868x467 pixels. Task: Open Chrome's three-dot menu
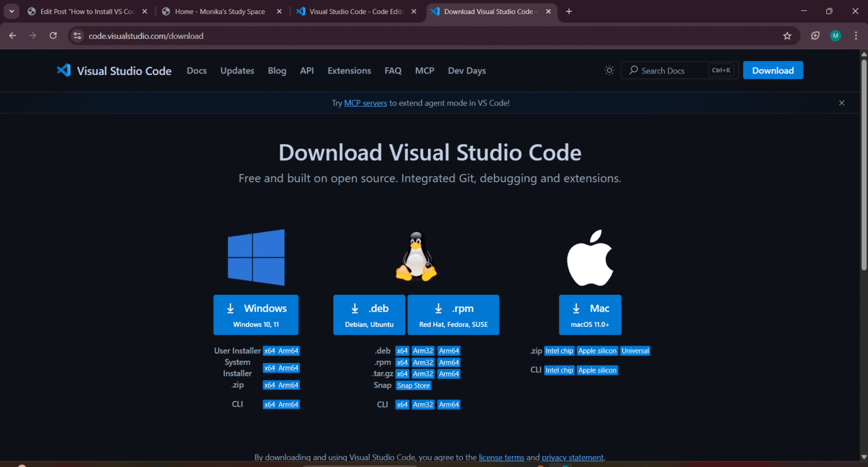[857, 36]
